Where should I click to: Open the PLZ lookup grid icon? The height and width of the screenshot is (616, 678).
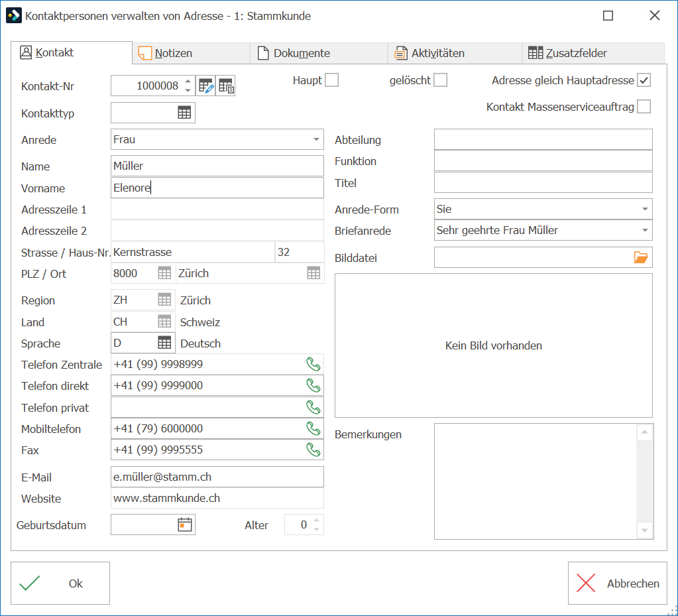[x=164, y=273]
